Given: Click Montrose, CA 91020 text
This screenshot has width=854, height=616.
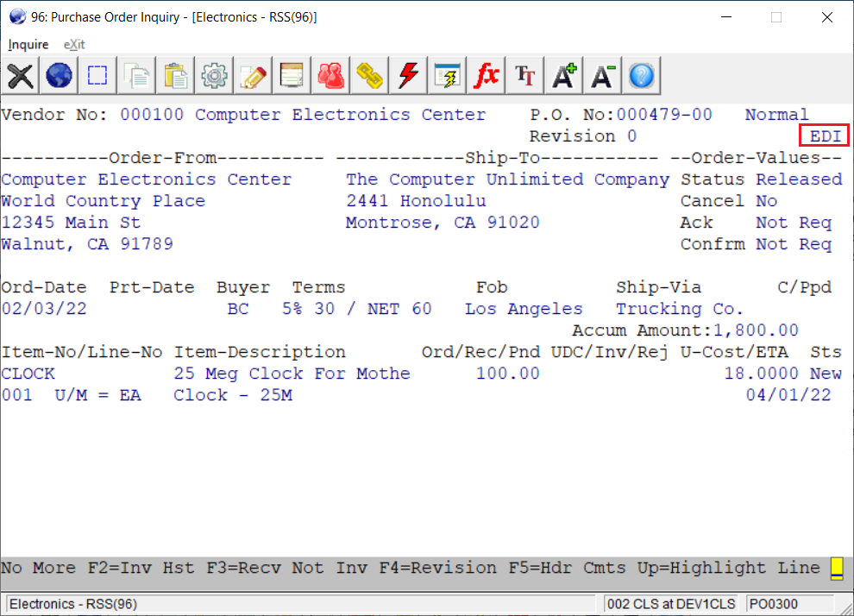Looking at the screenshot, I should pos(443,223).
